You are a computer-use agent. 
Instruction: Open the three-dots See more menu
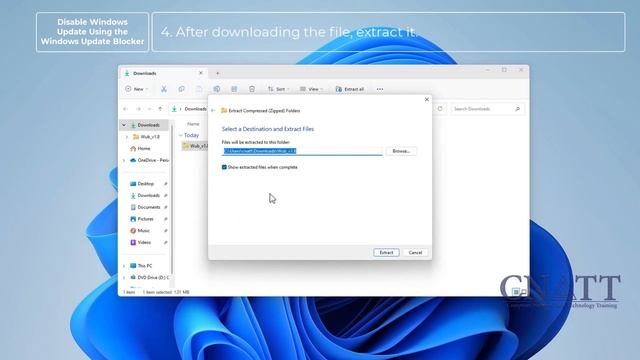pos(380,89)
